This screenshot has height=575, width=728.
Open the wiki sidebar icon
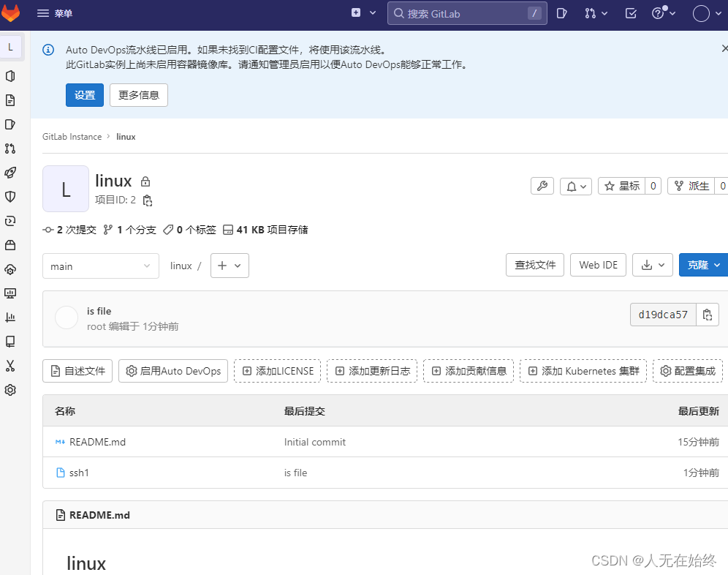click(10, 342)
